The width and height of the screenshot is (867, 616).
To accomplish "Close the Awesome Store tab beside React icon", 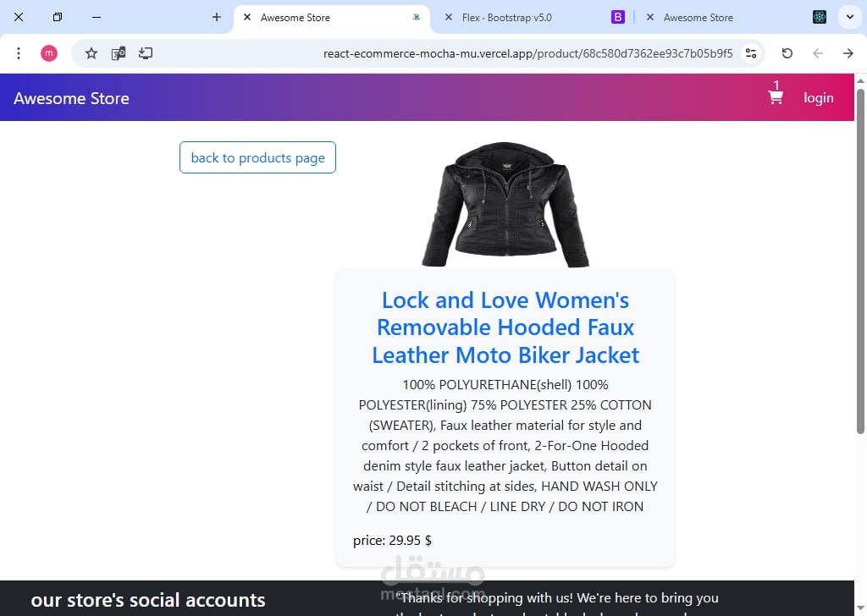I will pyautogui.click(x=650, y=17).
